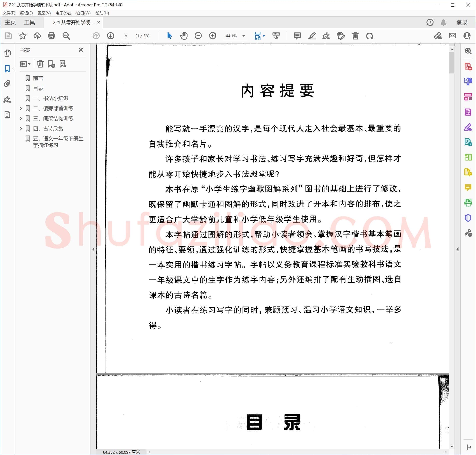The image size is (476, 455).
Task: Click the Save file icon
Action: pyautogui.click(x=8, y=36)
